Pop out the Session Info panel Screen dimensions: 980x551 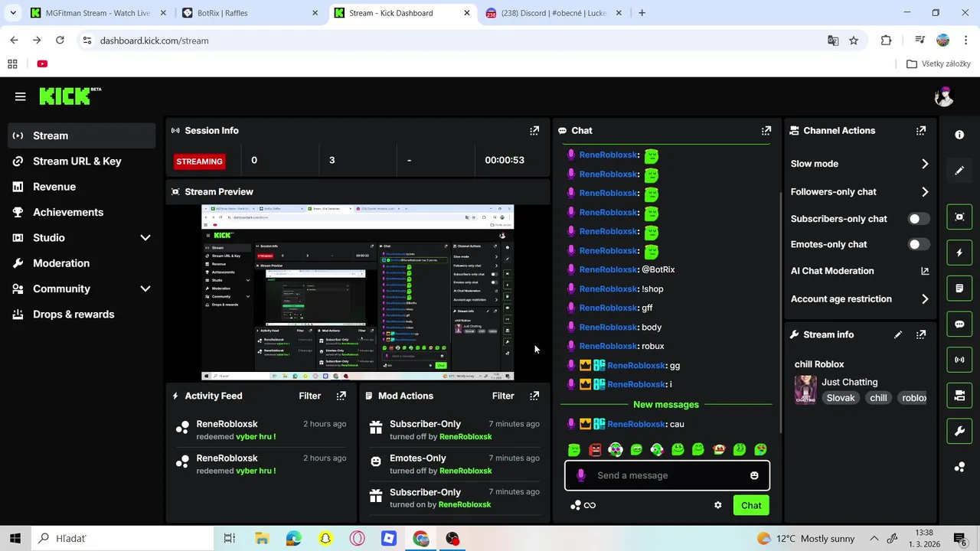point(534,131)
